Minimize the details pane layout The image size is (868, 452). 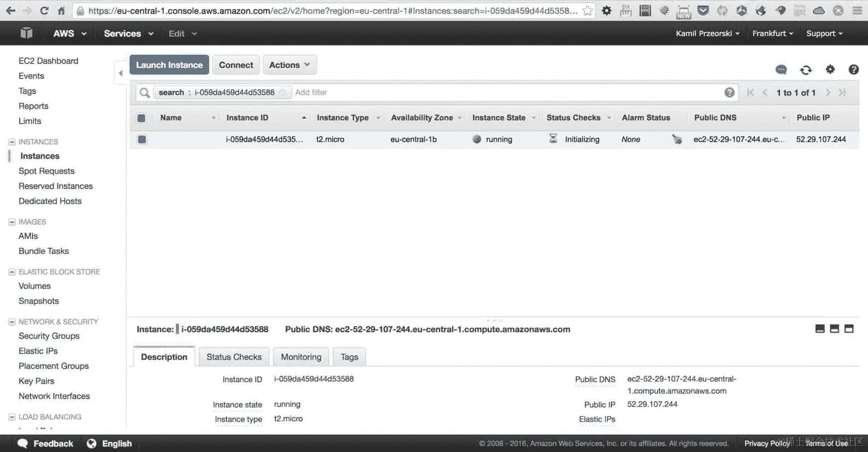(820, 329)
